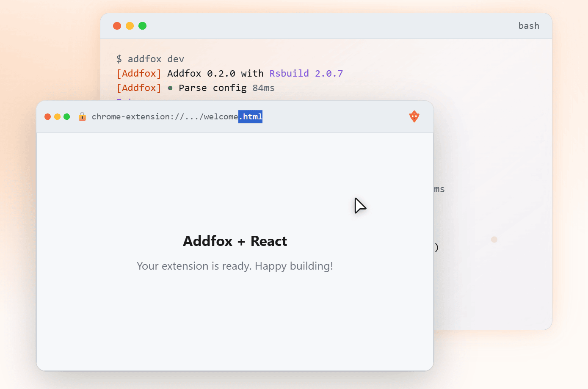Image resolution: width=588 pixels, height=389 pixels.
Task: Click the highlighted .html text in URL
Action: click(x=251, y=116)
